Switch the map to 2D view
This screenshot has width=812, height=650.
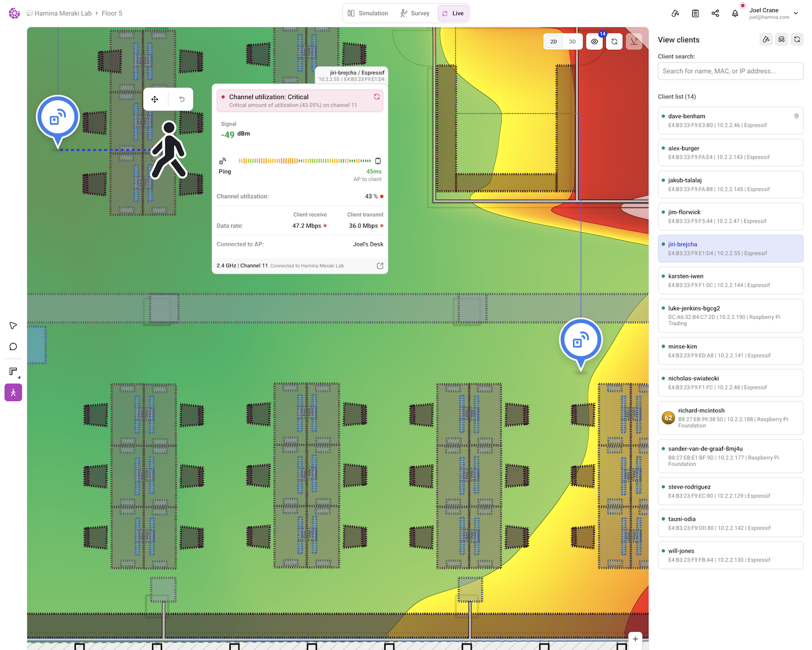pos(553,42)
